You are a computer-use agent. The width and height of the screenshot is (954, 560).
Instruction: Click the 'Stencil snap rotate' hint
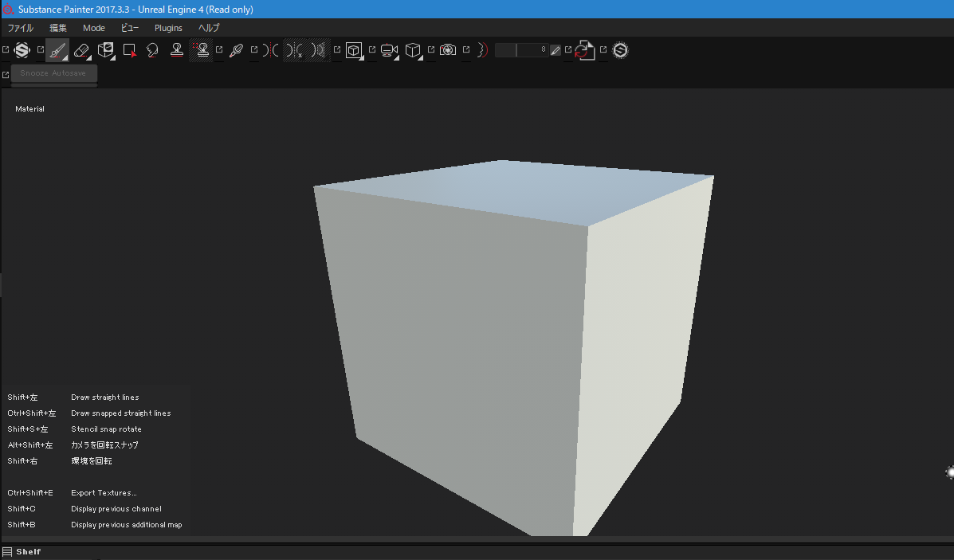click(107, 429)
